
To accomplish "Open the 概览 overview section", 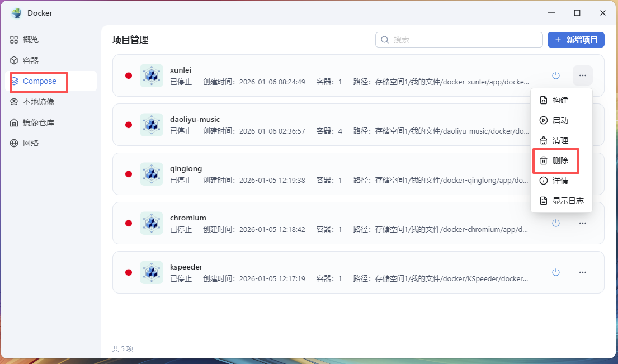I will coord(25,40).
